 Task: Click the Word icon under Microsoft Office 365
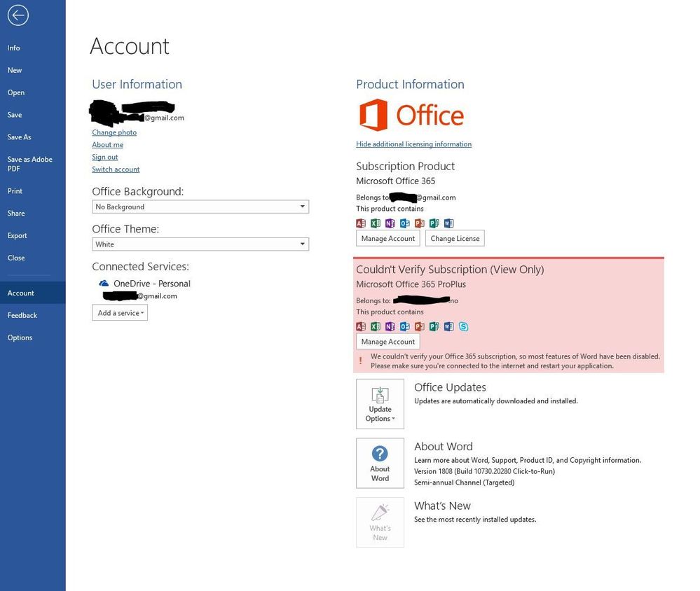pos(448,223)
